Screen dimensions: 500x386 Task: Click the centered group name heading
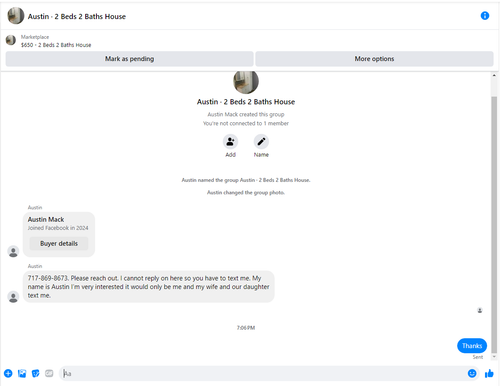coord(246,102)
